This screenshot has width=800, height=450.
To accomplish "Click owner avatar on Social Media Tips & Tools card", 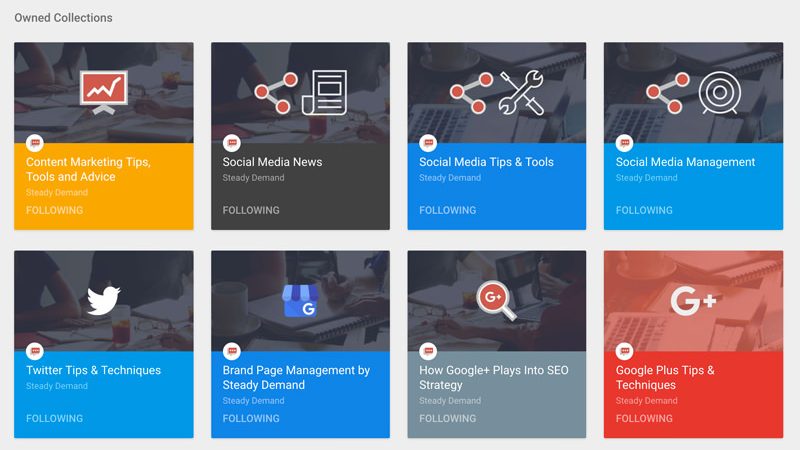I will click(x=428, y=143).
